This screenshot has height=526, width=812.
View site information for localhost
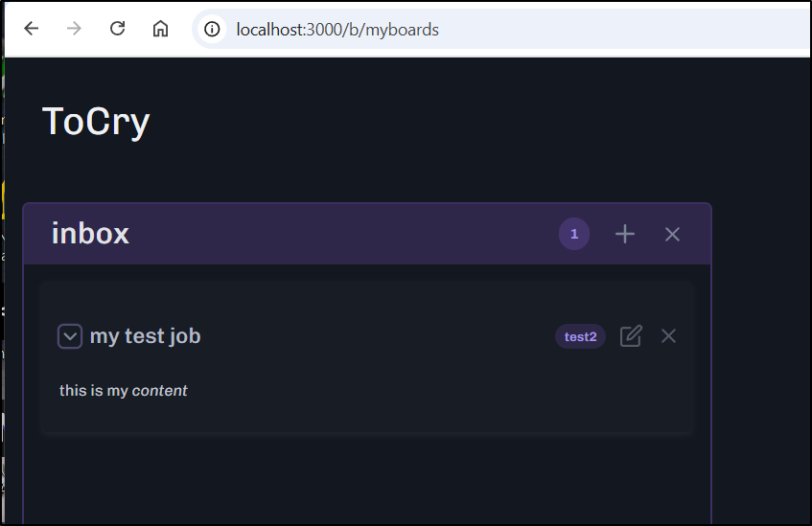tap(213, 29)
